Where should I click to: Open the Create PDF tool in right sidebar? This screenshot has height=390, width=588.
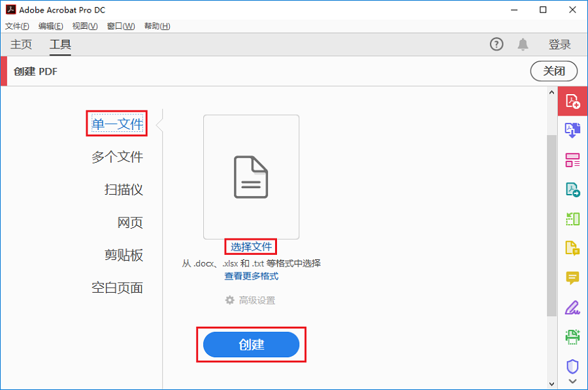pyautogui.click(x=572, y=101)
